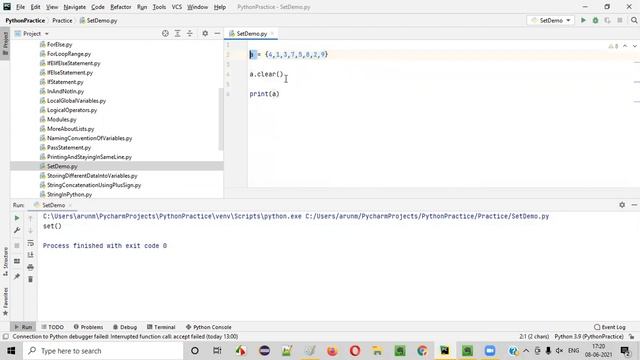Clear Run console with trash icon
The image size is (640, 360).
click(x=31, y=280)
